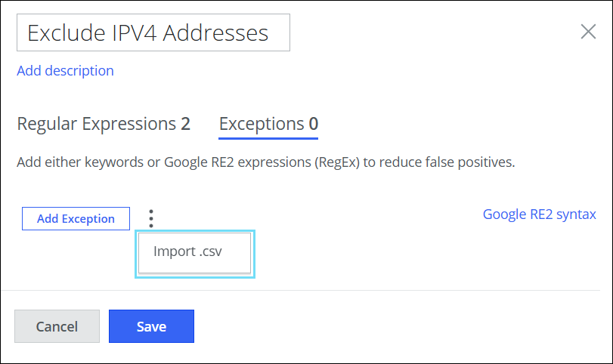Open the Google RE2 syntax link
Screen dimensions: 613x364
(x=539, y=214)
